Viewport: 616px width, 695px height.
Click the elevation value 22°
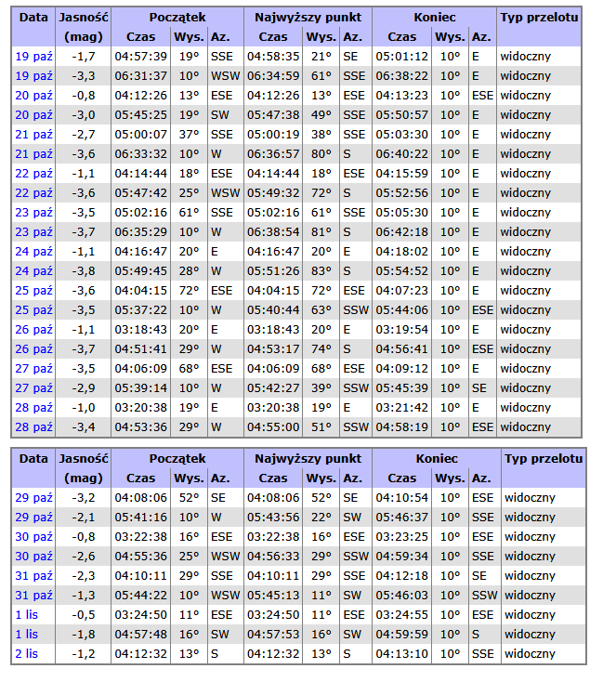[x=321, y=517]
